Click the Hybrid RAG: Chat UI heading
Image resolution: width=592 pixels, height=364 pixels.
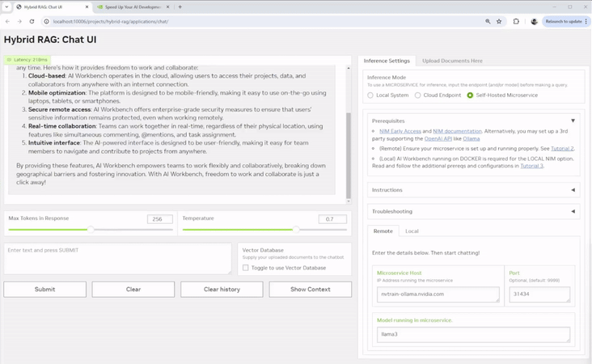(50, 40)
